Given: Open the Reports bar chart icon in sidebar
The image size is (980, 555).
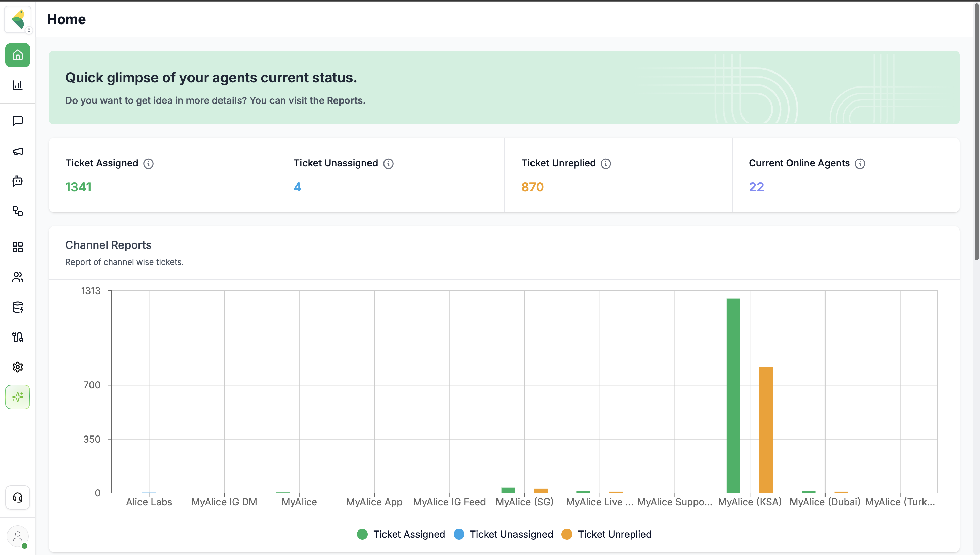Looking at the screenshot, I should click(17, 85).
